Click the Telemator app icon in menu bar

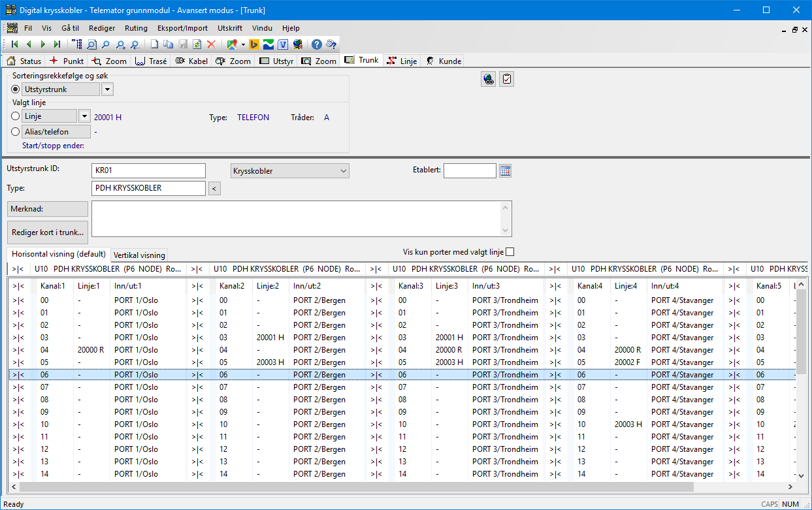click(12, 28)
